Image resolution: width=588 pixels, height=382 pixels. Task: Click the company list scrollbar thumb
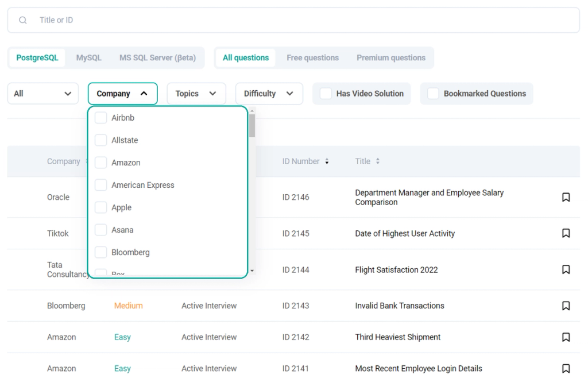coord(252,125)
